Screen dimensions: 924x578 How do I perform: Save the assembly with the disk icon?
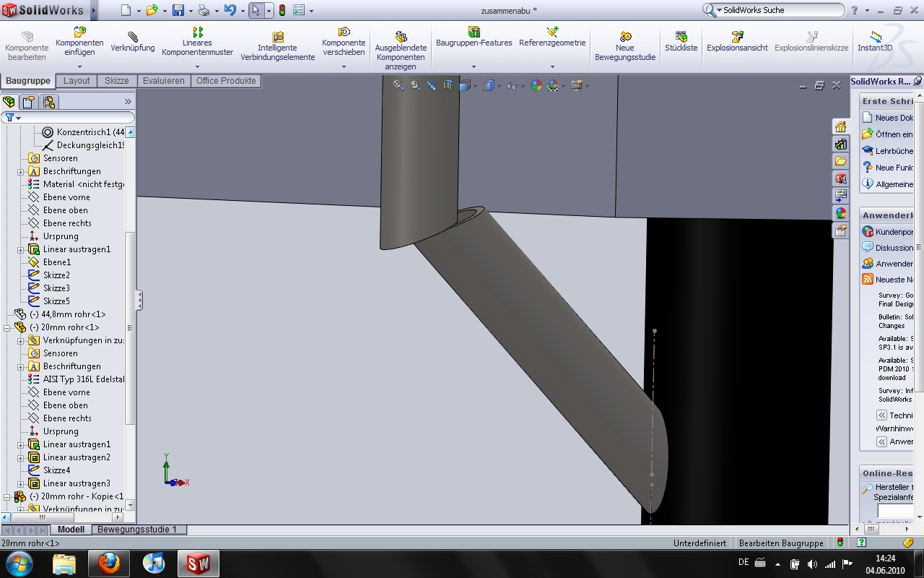point(178,10)
